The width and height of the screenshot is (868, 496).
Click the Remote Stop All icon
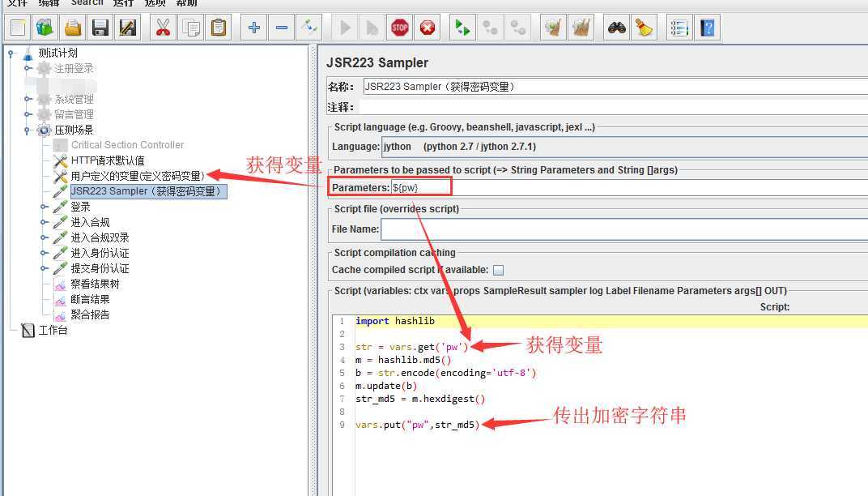point(490,28)
